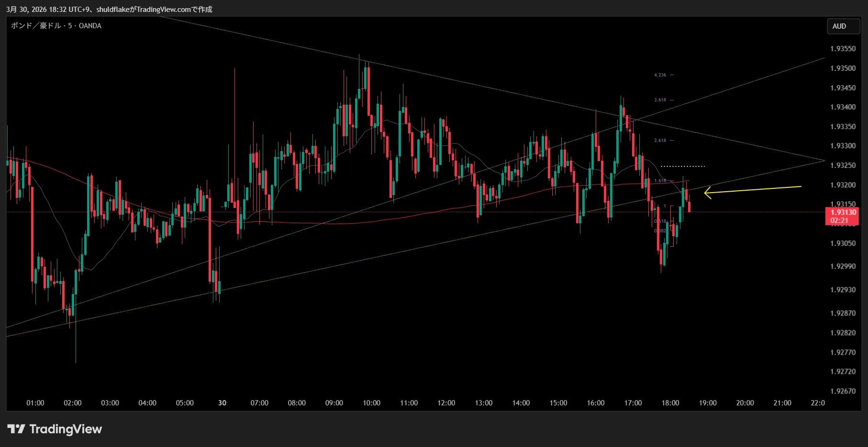868x447 pixels.
Task: Select the 3.618 Fibonacci level label
Action: tap(660, 100)
